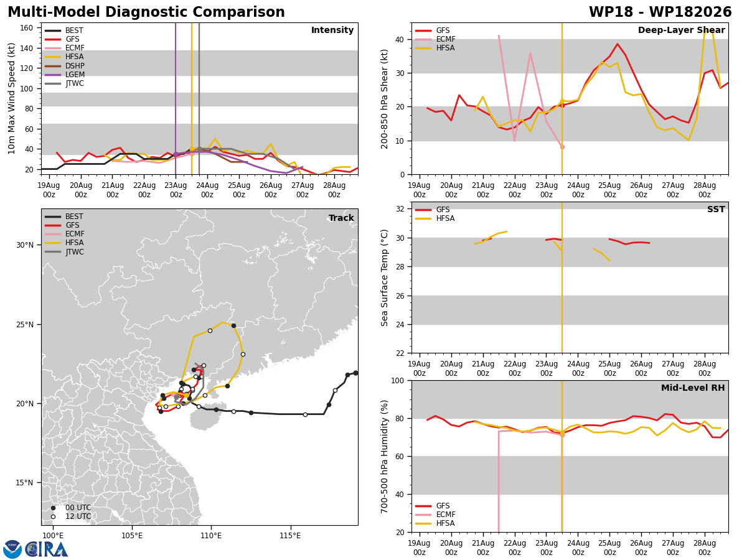Click the Multi-Model Diagnostic Comparison heading

click(x=146, y=12)
